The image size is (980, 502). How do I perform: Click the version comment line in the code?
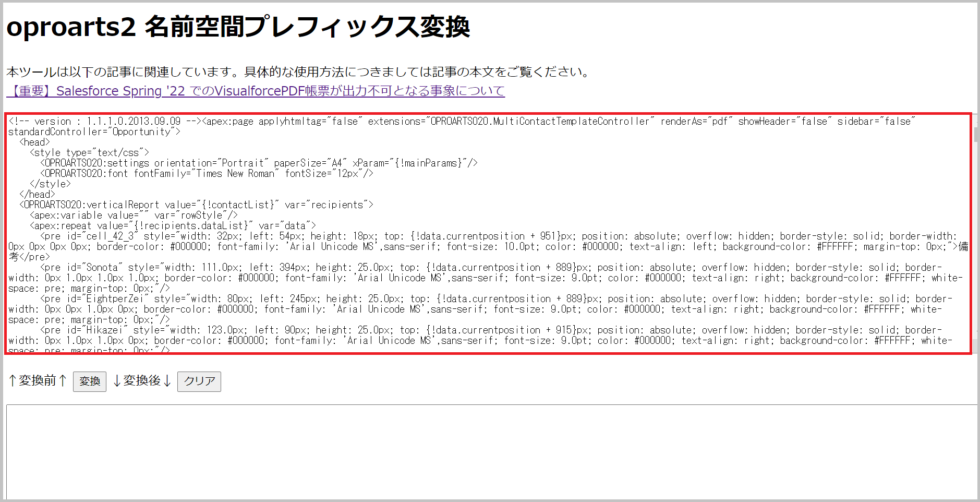point(104,121)
